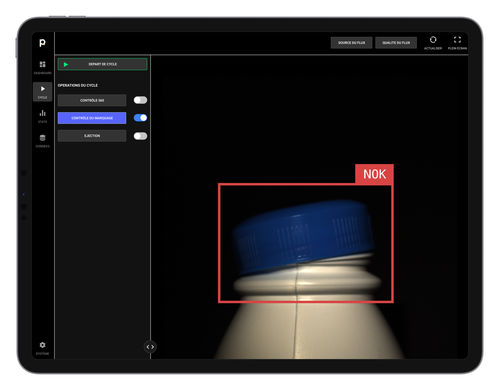Toggle the Contrôle 360 switch
This screenshot has height=391, width=500.
click(x=140, y=100)
